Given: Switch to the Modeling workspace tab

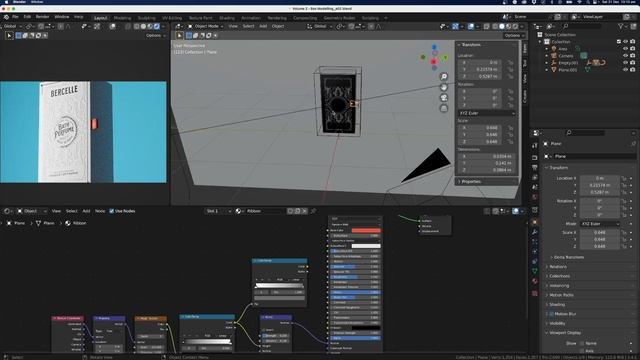Looking at the screenshot, I should point(122,18).
